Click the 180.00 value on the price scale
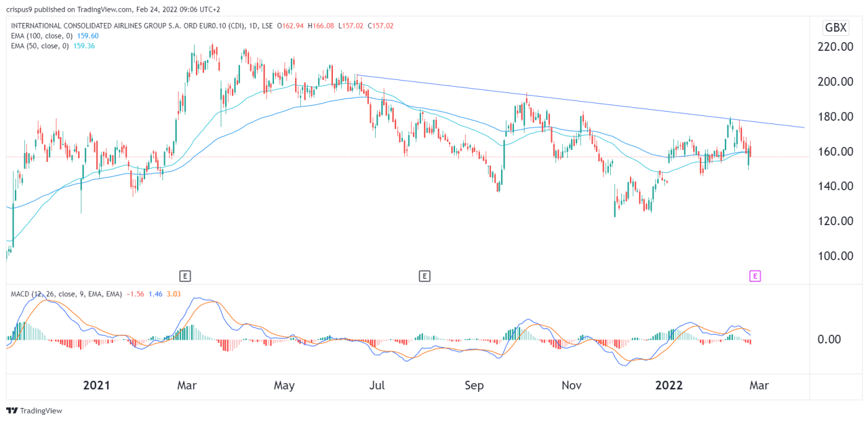The height and width of the screenshot is (421, 868). coord(836,115)
